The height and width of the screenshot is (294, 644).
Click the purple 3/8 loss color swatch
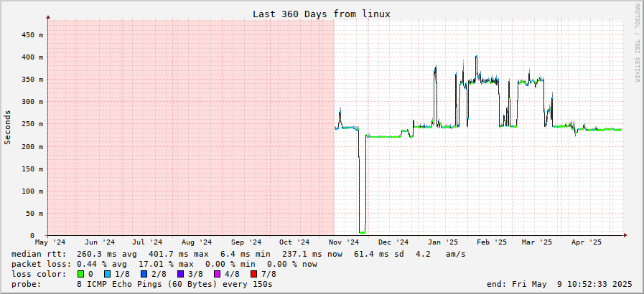[x=179, y=274]
